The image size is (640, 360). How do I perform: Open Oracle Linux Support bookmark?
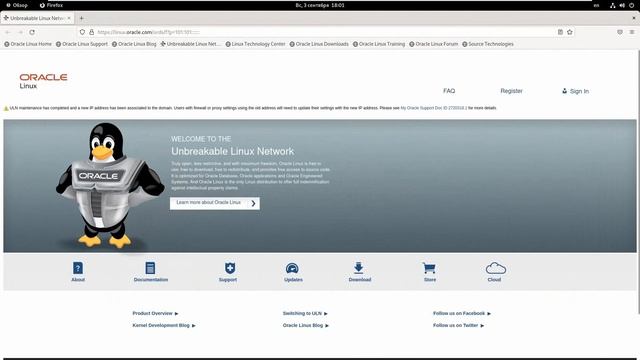pyautogui.click(x=82, y=44)
